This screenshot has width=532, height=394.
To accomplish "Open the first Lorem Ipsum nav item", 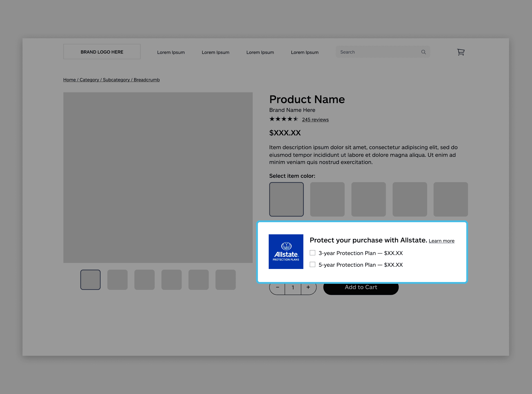I will click(171, 52).
